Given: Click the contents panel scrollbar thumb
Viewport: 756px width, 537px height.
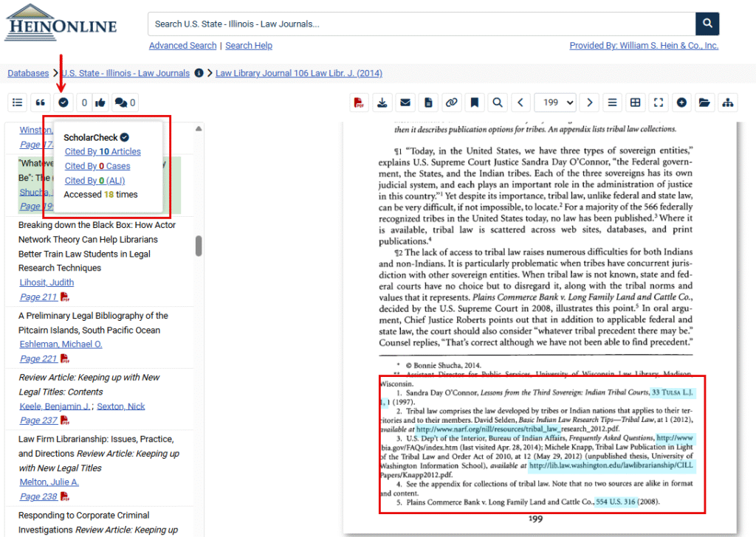Looking at the screenshot, I should (199, 246).
